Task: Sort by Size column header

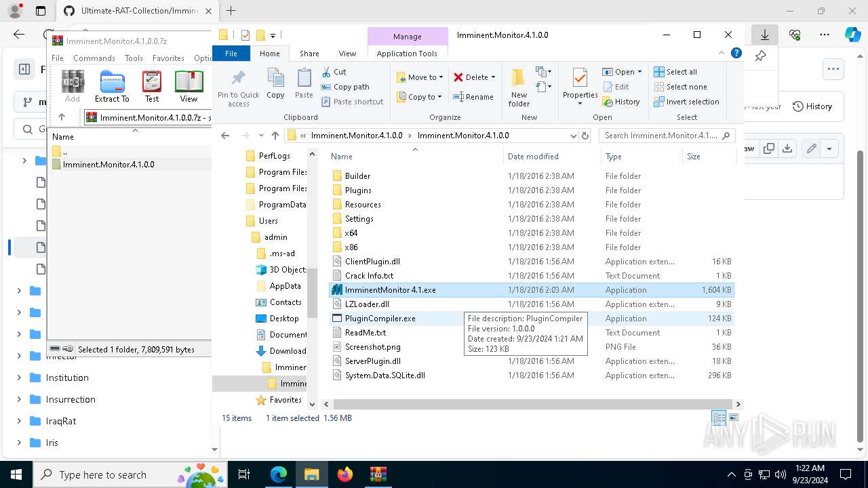Action: 709,157
